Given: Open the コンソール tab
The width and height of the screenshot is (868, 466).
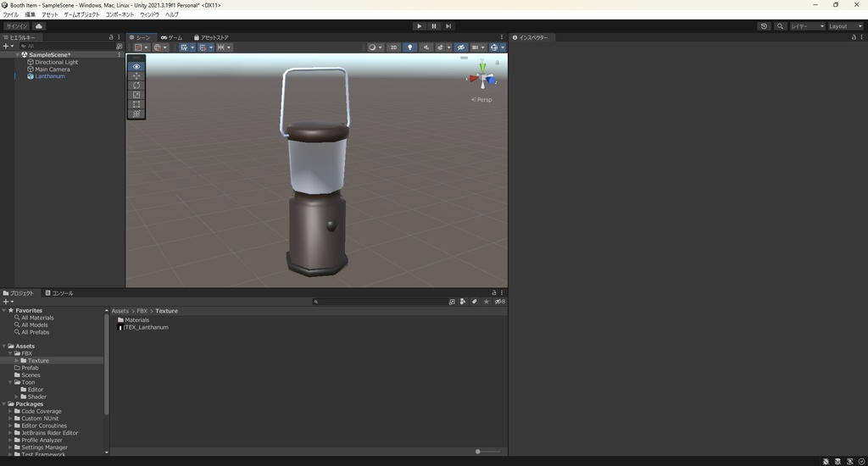Looking at the screenshot, I should [x=59, y=293].
